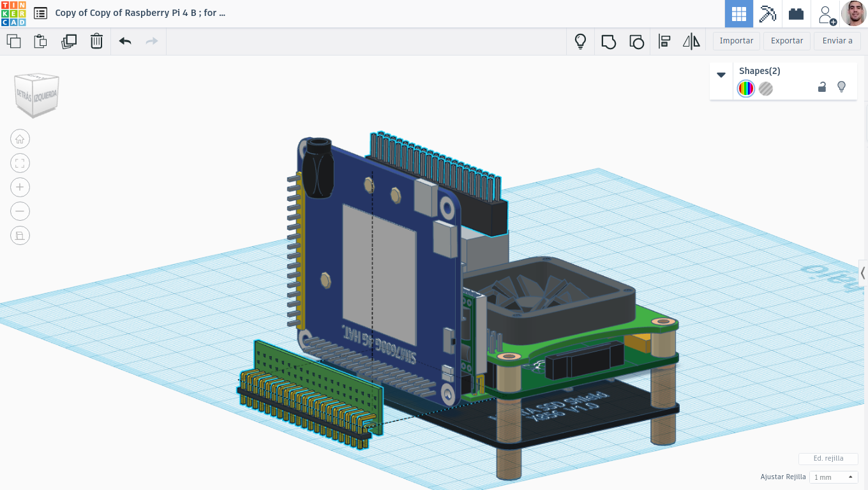The height and width of the screenshot is (490, 868).
Task: Choose the striped Hole swatch
Action: pyautogui.click(x=766, y=89)
